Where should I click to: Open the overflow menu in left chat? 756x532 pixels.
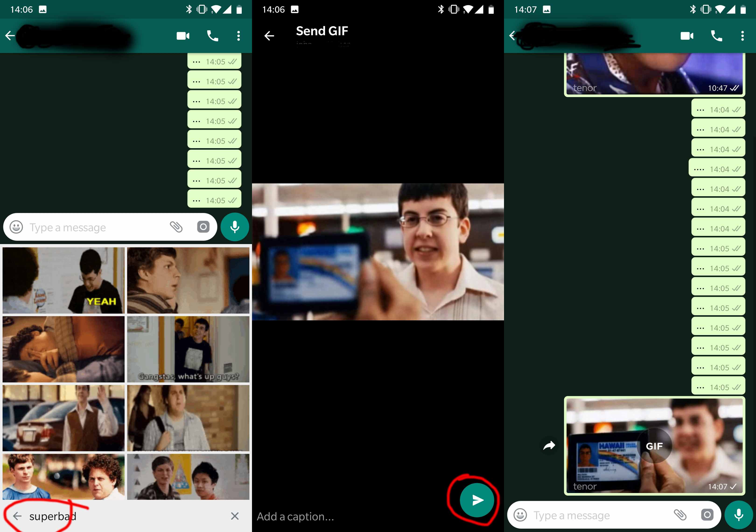coord(238,35)
